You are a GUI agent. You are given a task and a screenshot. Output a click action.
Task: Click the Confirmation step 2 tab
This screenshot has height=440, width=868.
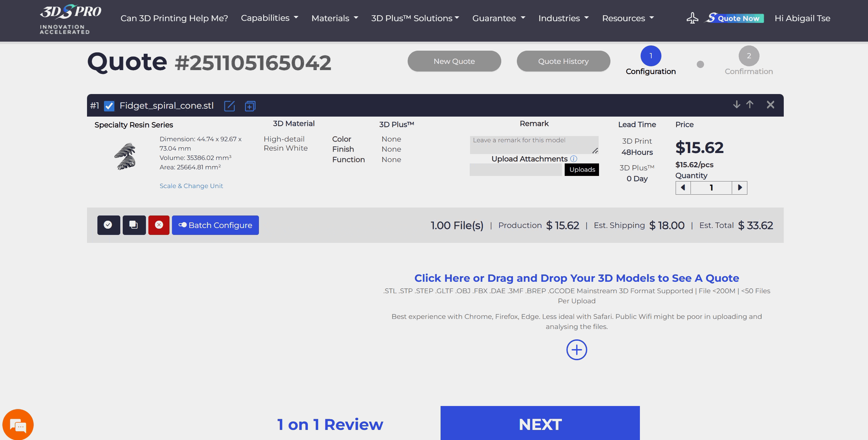tap(749, 56)
